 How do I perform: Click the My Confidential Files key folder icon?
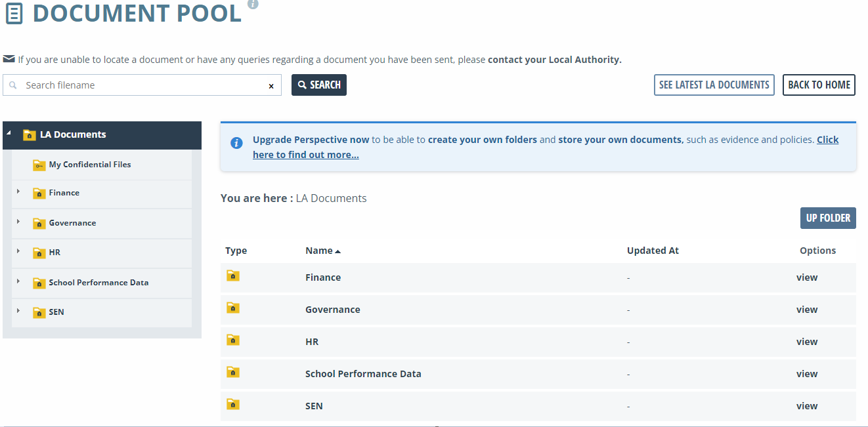point(39,165)
